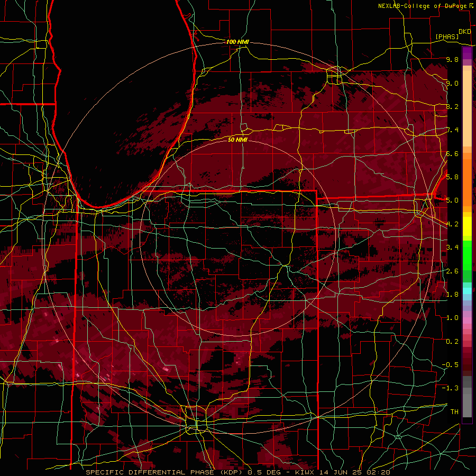This screenshot has width=476, height=476.
Task: Click the 100 NMI range ring label
Action: [237, 42]
